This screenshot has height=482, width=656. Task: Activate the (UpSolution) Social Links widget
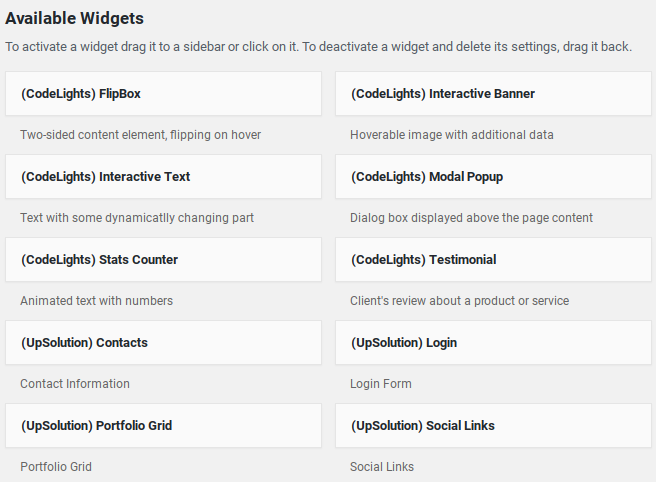(x=493, y=426)
